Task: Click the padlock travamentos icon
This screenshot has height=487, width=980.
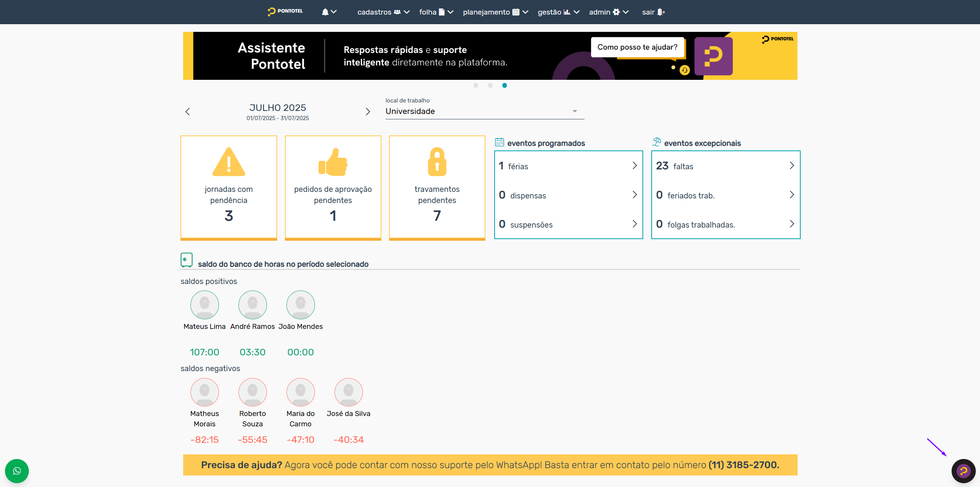Action: click(437, 162)
